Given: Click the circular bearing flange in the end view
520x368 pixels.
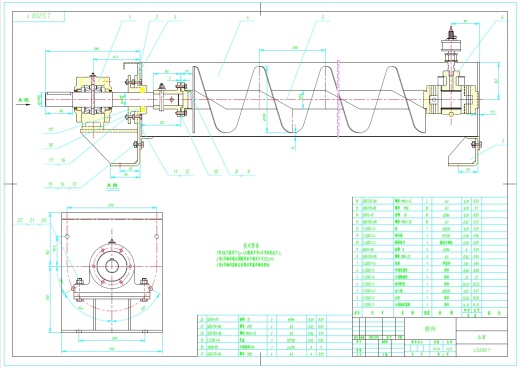Looking at the screenshot, I should pos(112,265).
